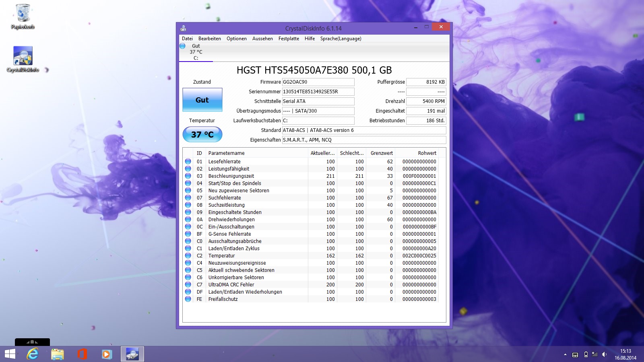Click the status orb for Ausschaltungsabbrüche
The height and width of the screenshot is (362, 644).
coord(188,241)
